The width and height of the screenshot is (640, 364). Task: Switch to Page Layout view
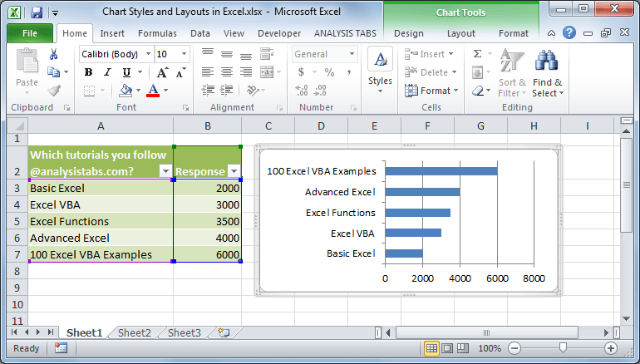tap(447, 348)
